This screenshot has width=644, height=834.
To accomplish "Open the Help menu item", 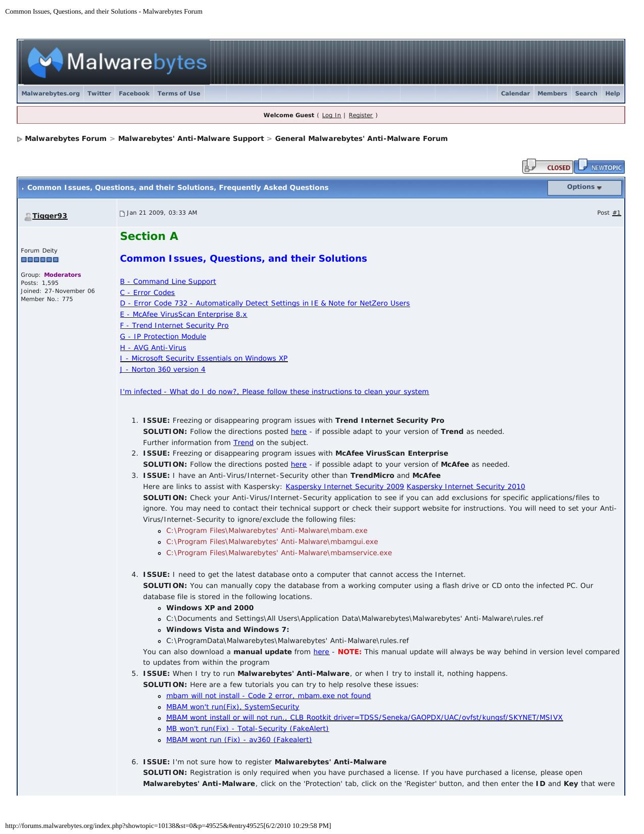I will [612, 93].
